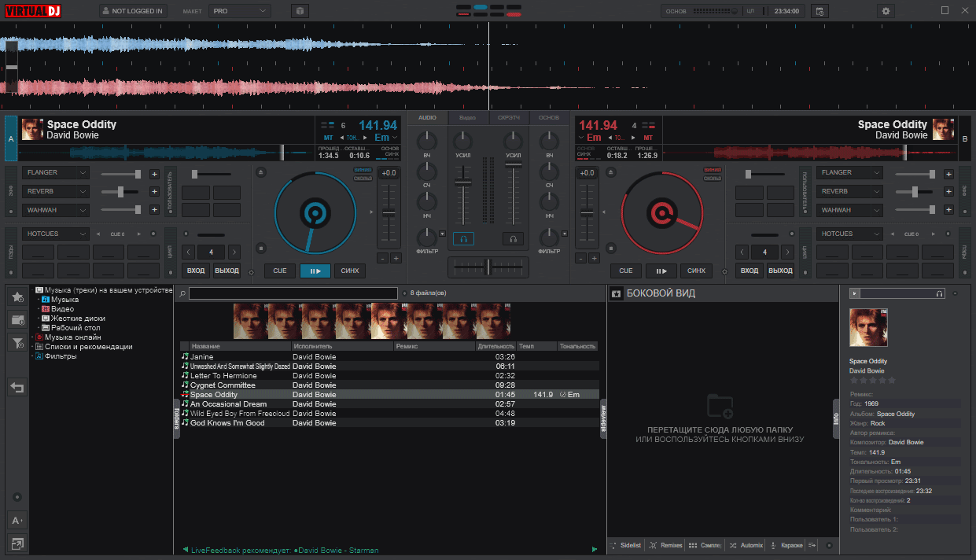Open the filter dropdown arrow on left mixer channel

[442, 234]
